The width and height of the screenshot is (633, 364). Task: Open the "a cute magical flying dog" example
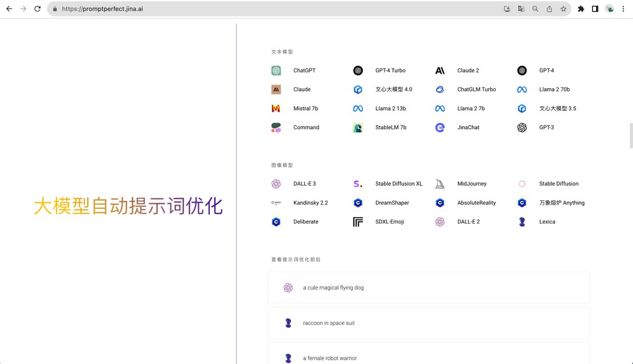pos(429,288)
